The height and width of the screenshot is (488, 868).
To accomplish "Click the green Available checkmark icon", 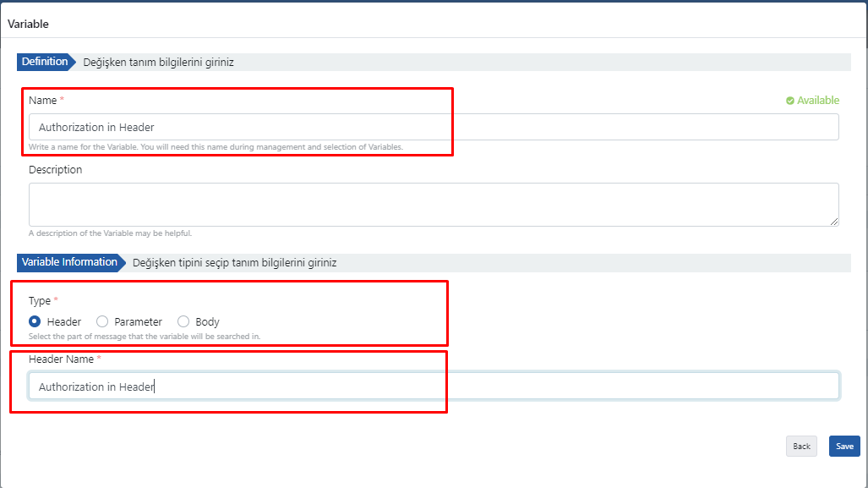I will pos(789,101).
